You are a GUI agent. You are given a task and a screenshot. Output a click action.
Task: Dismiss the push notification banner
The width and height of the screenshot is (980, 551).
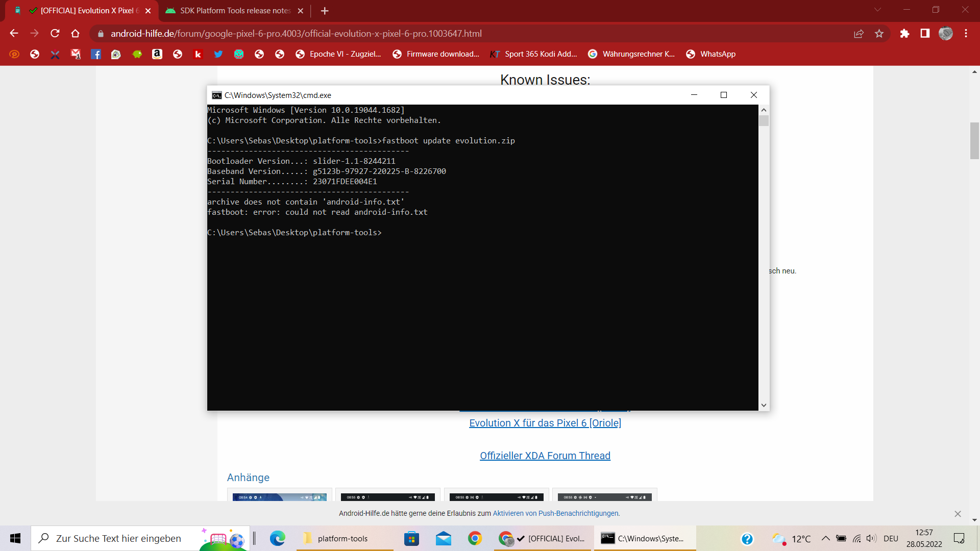[x=958, y=514]
